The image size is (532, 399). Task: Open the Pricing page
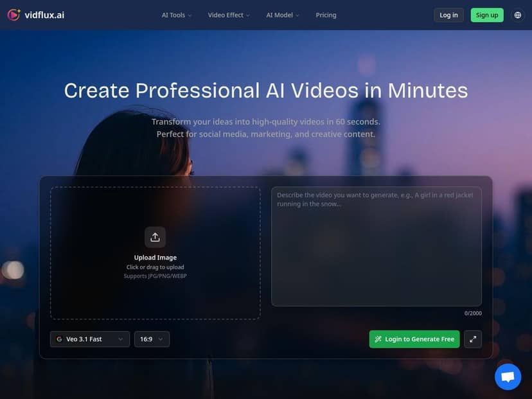(326, 15)
